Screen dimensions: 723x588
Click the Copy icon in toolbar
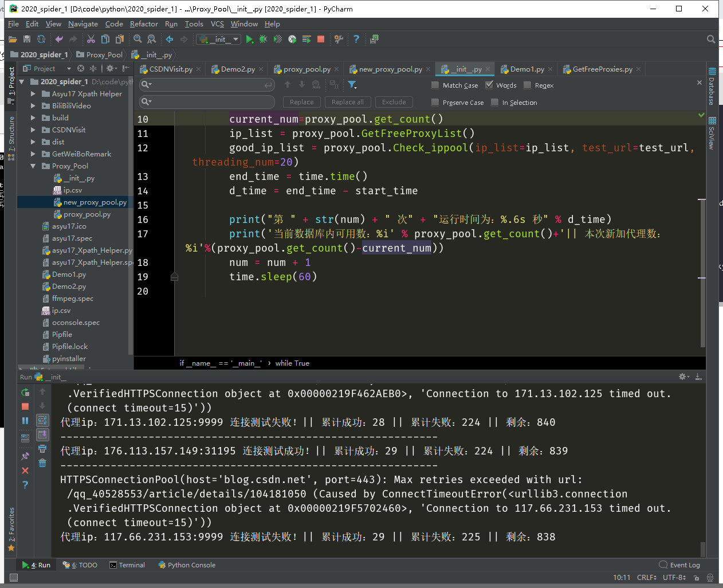coord(105,40)
